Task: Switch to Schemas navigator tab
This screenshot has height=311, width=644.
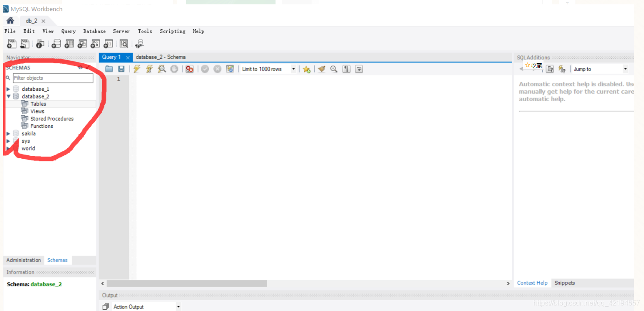Action: coord(58,260)
